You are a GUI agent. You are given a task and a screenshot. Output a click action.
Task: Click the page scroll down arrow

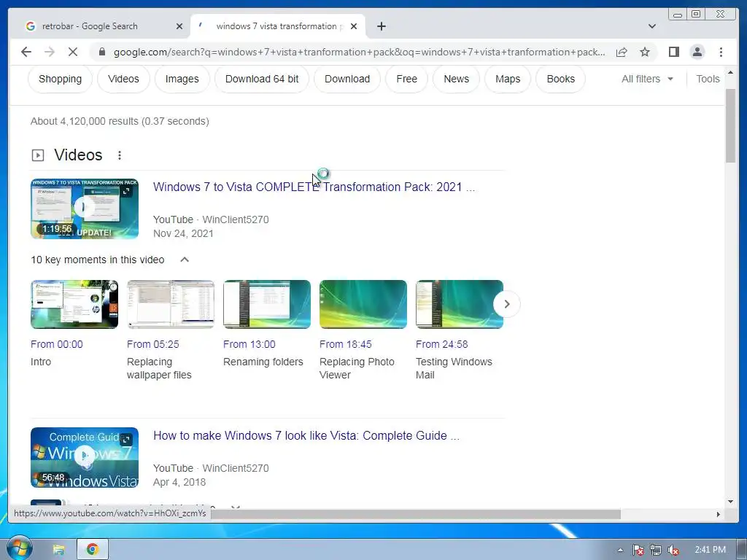730,502
